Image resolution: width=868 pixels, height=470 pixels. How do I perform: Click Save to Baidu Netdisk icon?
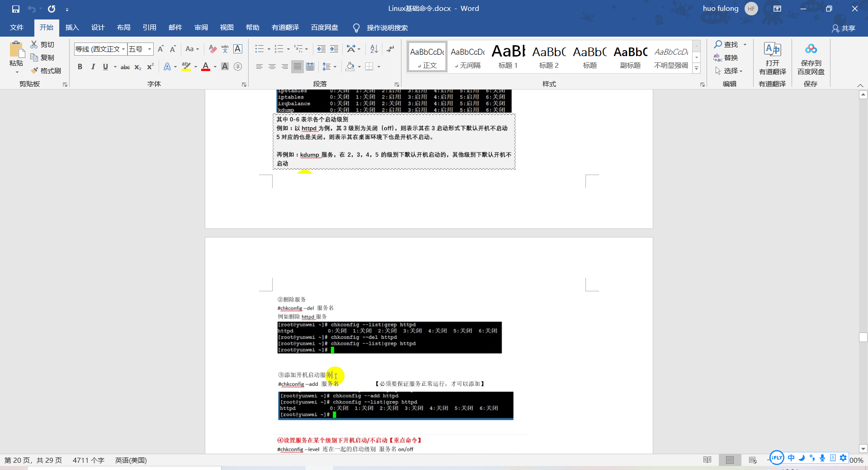811,59
